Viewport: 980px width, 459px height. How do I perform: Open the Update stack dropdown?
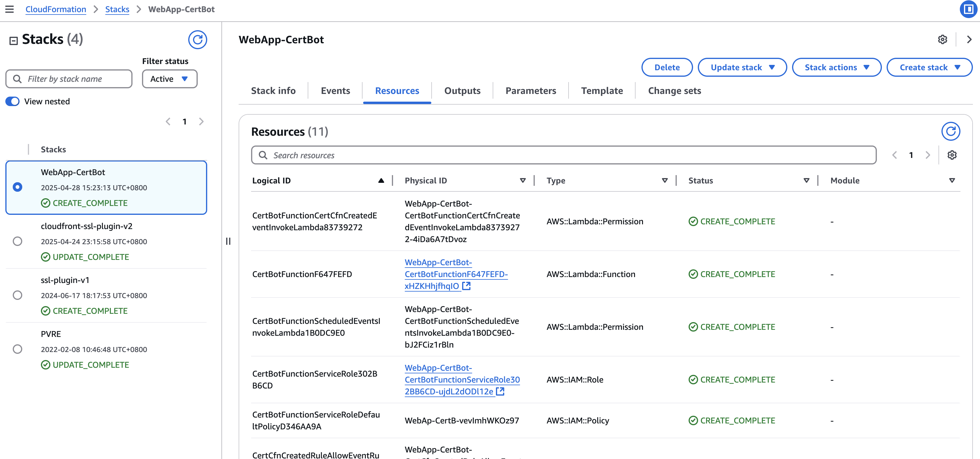[x=742, y=67]
